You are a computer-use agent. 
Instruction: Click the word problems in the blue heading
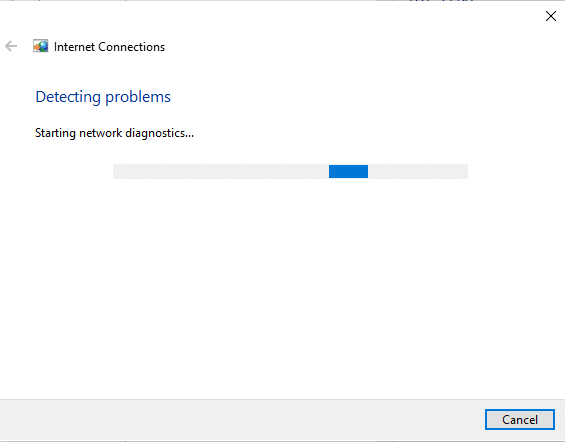tap(138, 97)
